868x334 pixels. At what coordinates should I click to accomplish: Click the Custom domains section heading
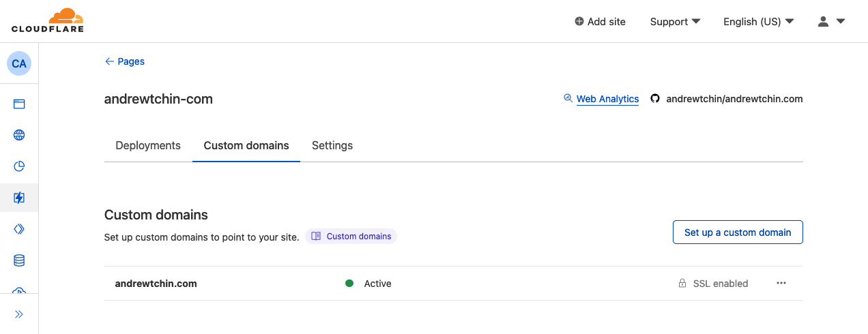156,215
